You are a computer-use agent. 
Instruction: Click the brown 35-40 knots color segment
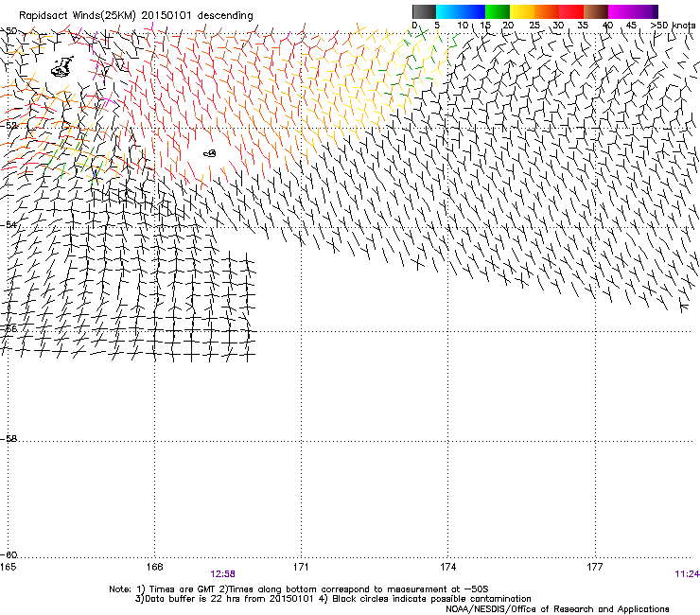596,11
